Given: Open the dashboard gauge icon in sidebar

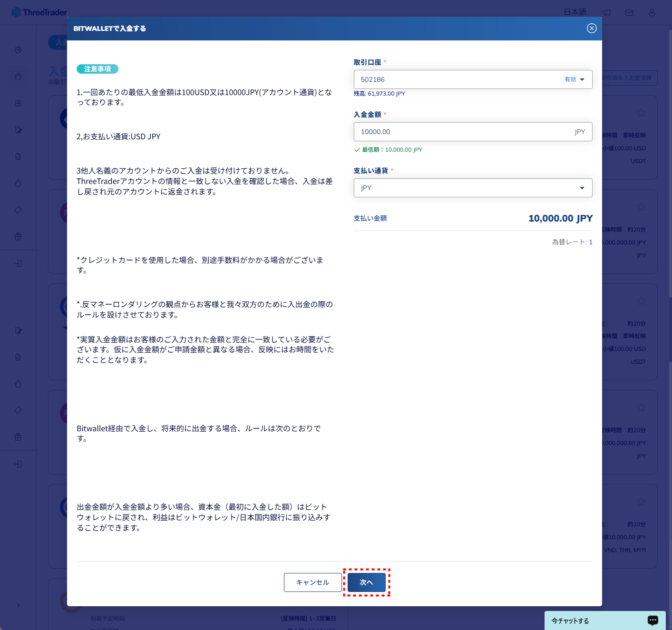Looking at the screenshot, I should point(18,50).
